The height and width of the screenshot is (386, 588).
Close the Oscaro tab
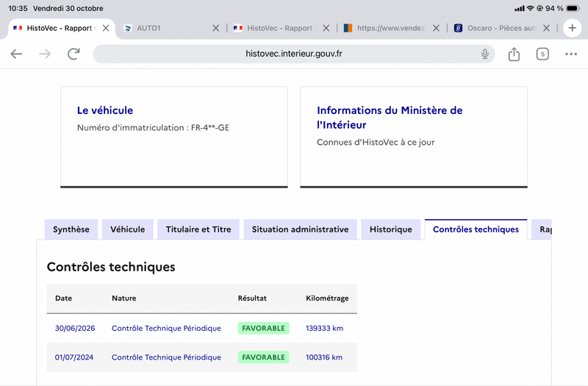(546, 28)
